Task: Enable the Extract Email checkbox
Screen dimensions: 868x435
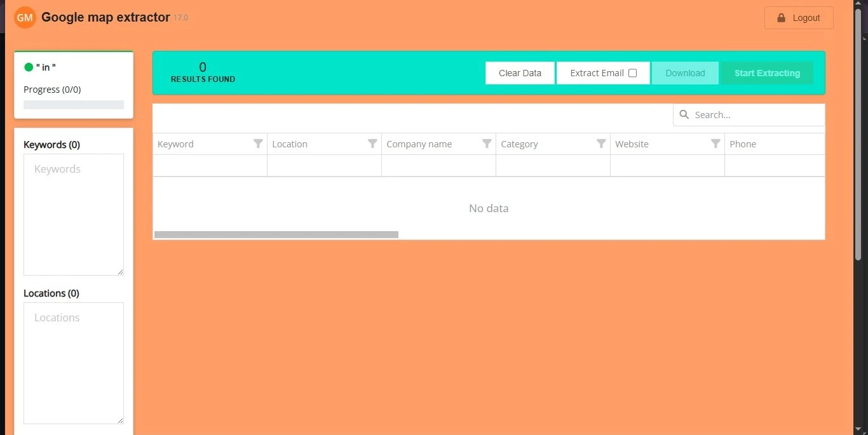Action: coord(632,73)
